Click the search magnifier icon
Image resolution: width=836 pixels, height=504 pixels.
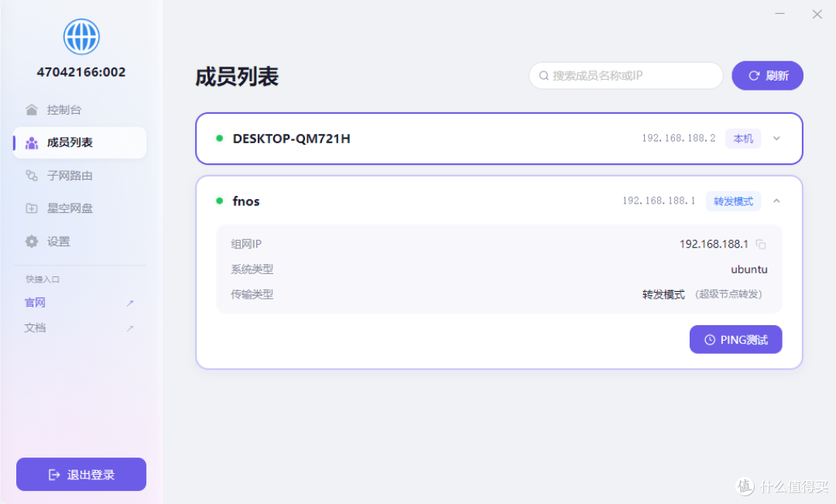pos(544,76)
